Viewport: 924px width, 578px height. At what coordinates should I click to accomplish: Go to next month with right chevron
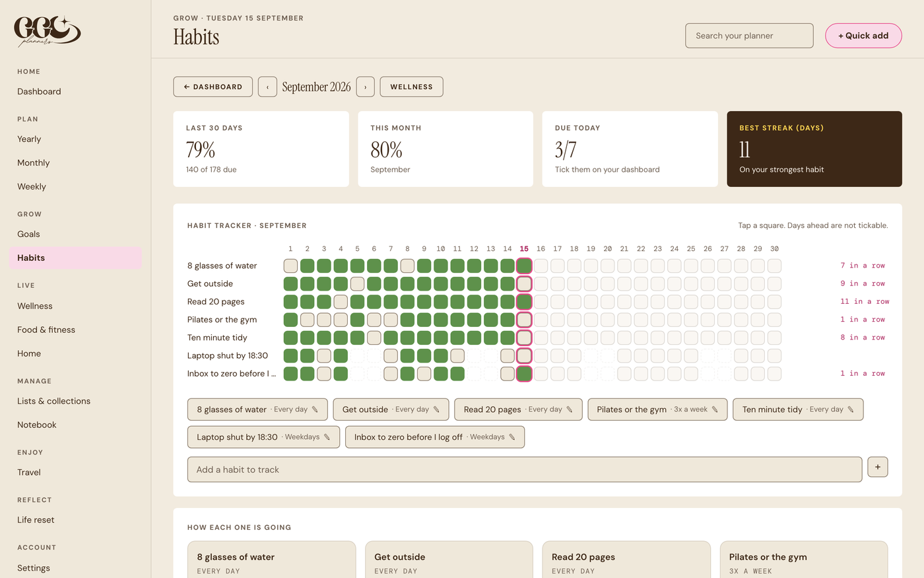point(366,87)
